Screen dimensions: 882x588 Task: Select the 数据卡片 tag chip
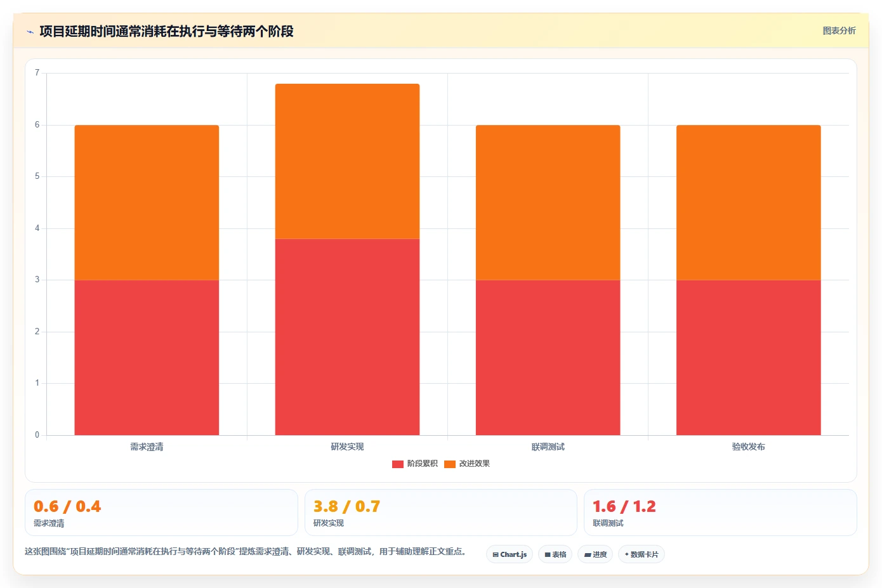(642, 554)
